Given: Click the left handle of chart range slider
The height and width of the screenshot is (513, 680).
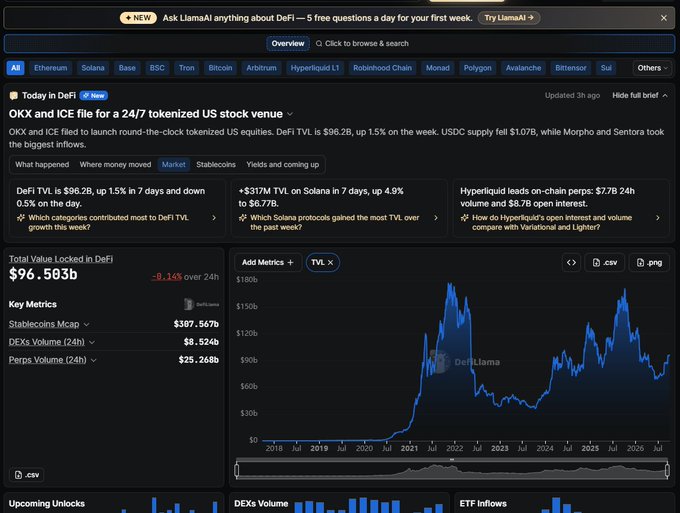Looking at the screenshot, I should (x=237, y=470).
